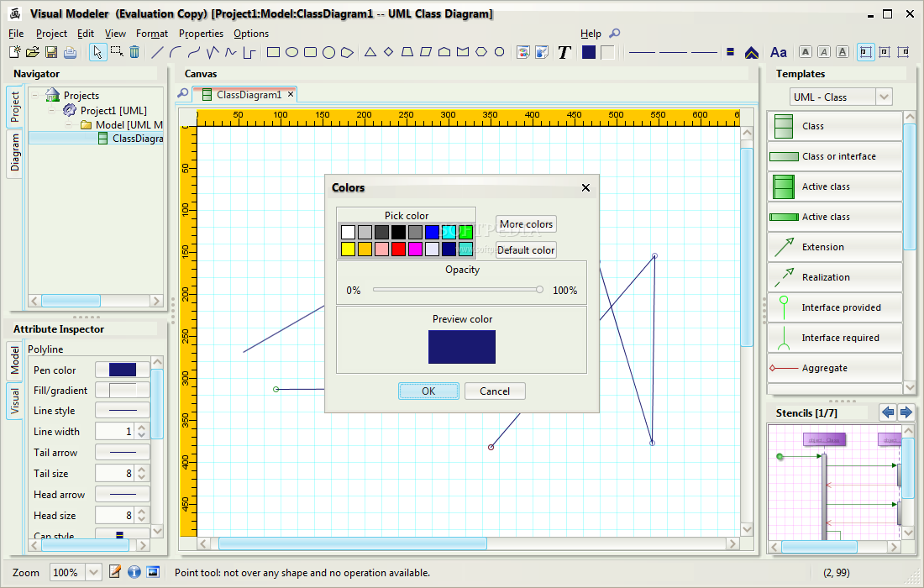Click the Line width value field
Screen dimensions: 924x588
point(116,431)
